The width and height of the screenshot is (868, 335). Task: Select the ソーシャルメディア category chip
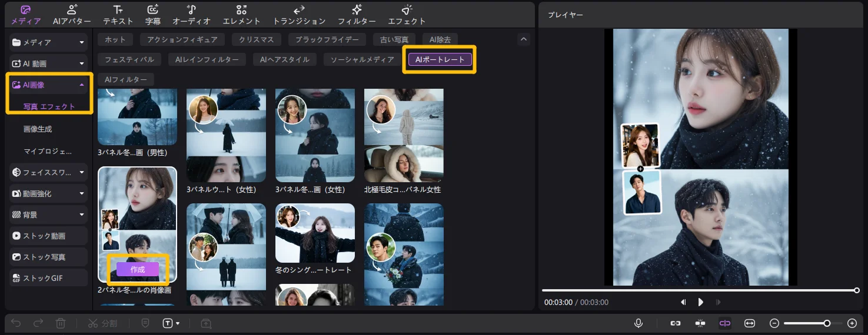(363, 59)
